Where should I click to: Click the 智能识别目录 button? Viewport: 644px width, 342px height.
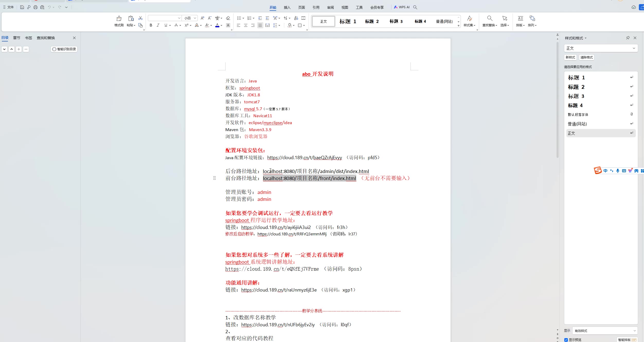(x=64, y=49)
